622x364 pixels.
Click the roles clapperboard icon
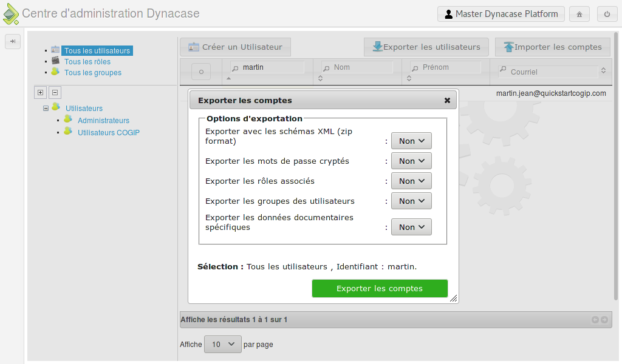(x=55, y=61)
